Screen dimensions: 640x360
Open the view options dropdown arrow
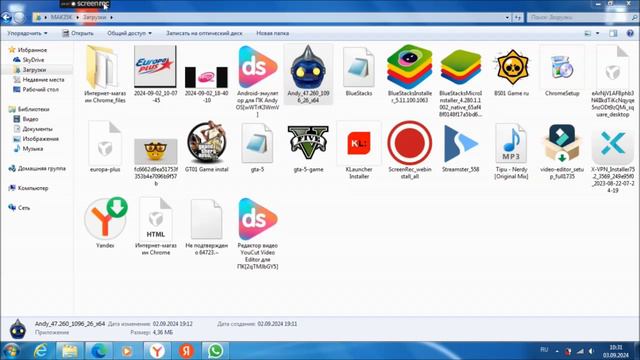point(598,33)
